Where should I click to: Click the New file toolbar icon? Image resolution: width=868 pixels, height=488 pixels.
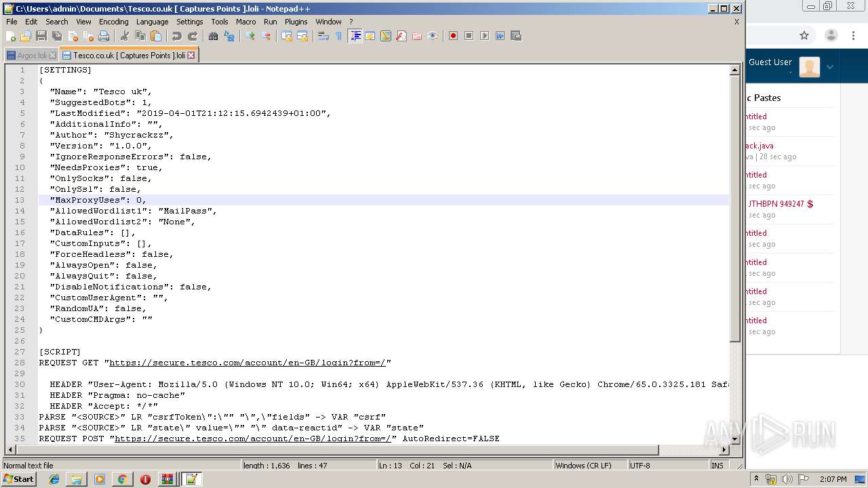pos(10,36)
